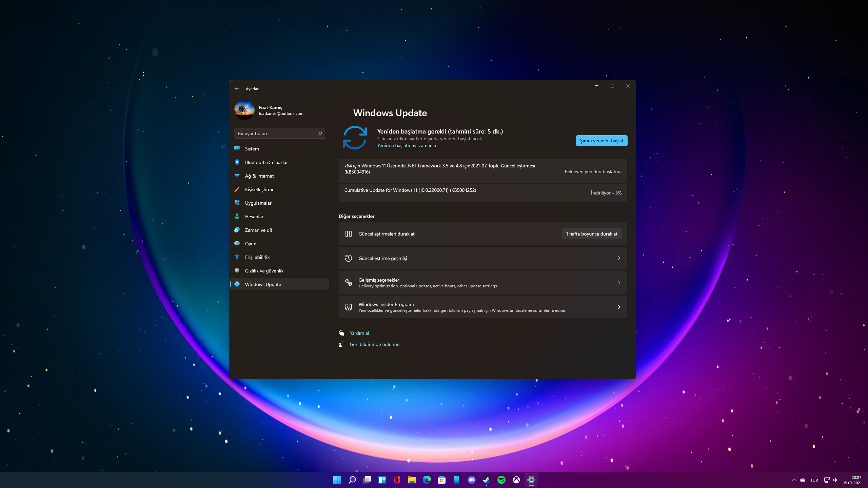This screenshot has height=488, width=868.
Task: Select Zaman ve dil in sidebar
Action: (279, 230)
